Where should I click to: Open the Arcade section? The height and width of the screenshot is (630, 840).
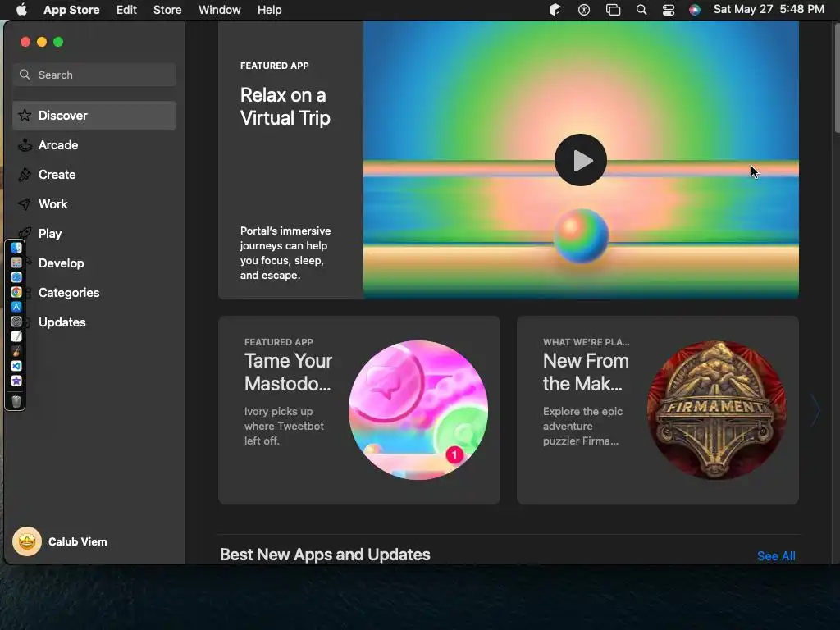[94, 145]
